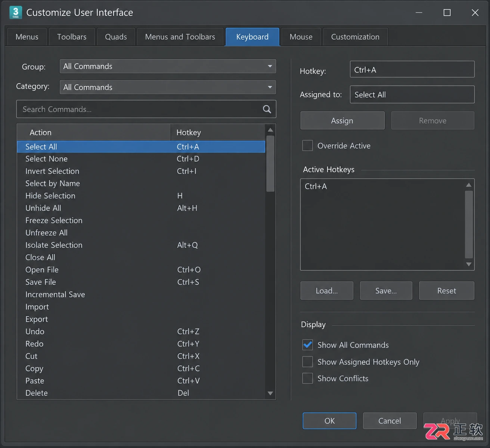Select the Freeze Selection row
490x448 pixels.
[x=141, y=220]
